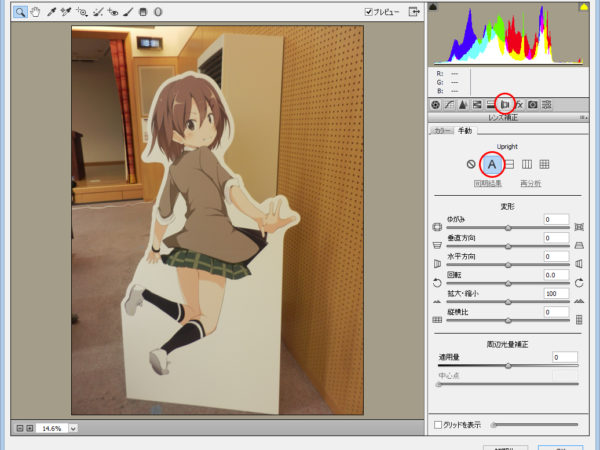This screenshot has height=450, width=600.
Task: Toggle shadow clipping warning in histogram
Action: tap(433, 7)
